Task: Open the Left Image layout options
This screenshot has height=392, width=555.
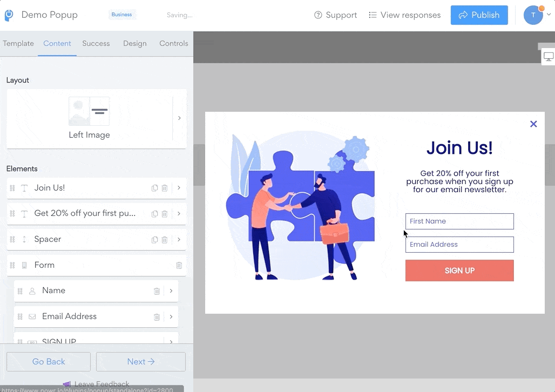Action: tap(179, 118)
